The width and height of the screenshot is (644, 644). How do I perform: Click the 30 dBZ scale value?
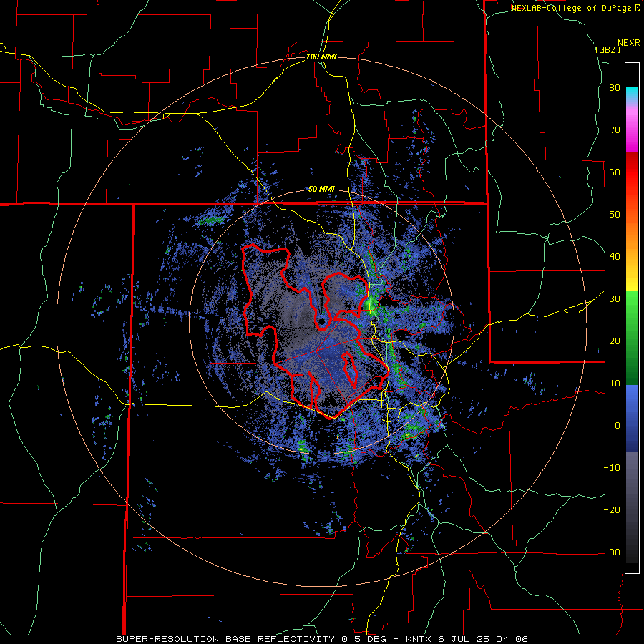615,298
